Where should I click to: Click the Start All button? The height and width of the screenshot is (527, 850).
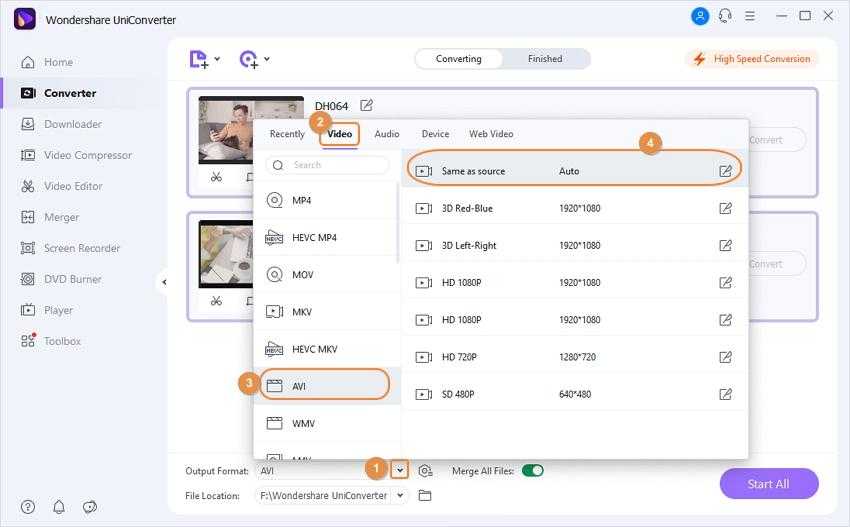[768, 484]
